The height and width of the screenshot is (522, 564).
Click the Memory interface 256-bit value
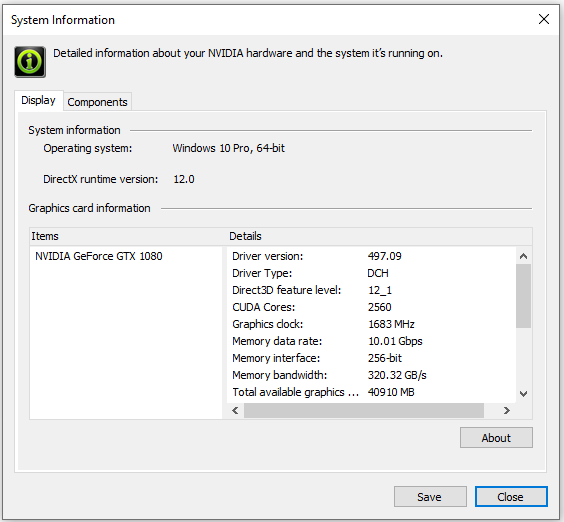(x=385, y=358)
